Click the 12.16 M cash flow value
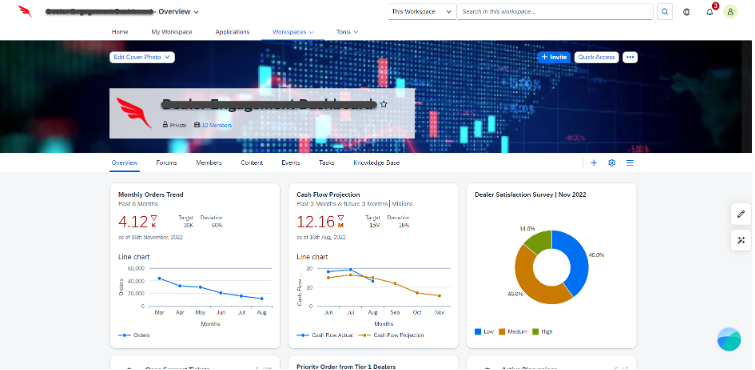 (320, 222)
